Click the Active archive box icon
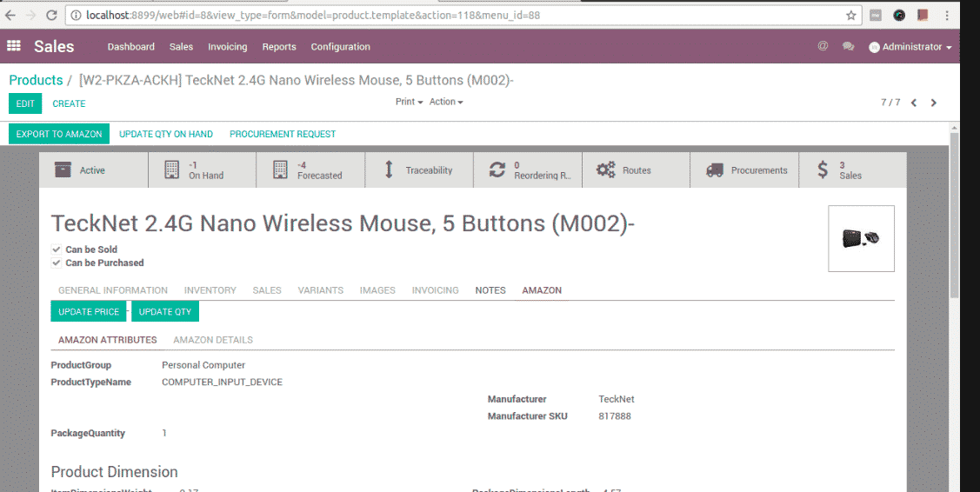980x492 pixels. 63,170
